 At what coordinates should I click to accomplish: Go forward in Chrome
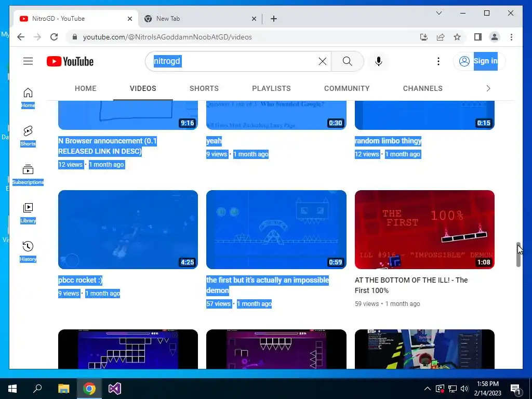[x=37, y=37]
